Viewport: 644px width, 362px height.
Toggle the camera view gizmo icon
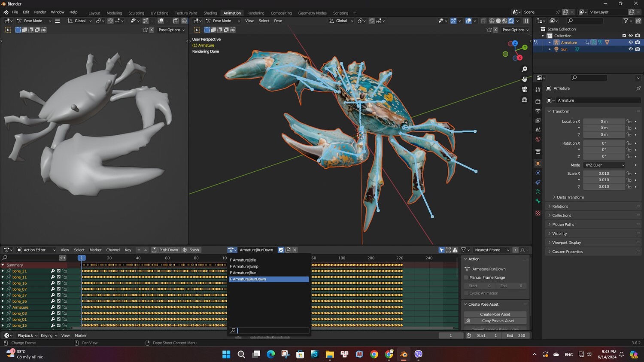pyautogui.click(x=524, y=89)
